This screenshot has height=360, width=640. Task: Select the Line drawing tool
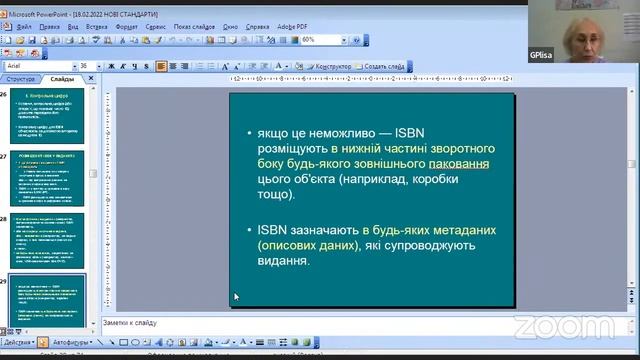(100, 342)
